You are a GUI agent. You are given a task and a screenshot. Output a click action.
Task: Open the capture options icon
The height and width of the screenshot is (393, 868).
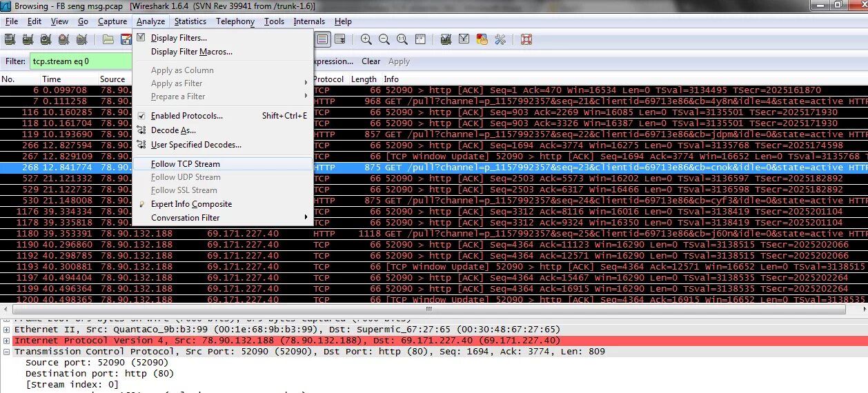pyautogui.click(x=29, y=39)
